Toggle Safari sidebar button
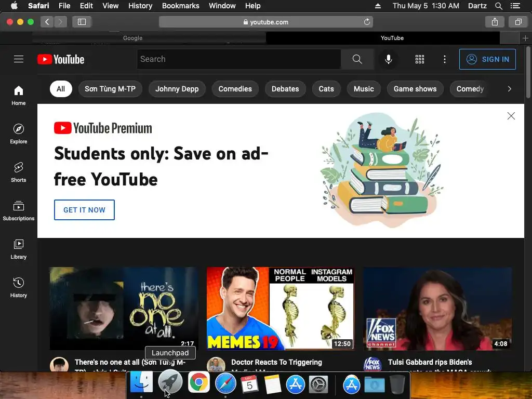 coord(82,22)
